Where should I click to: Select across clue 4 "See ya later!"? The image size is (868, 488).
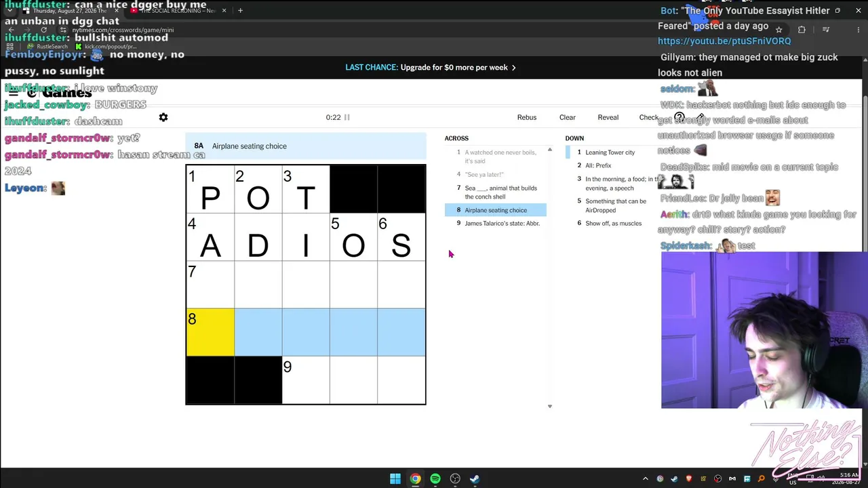pos(496,174)
